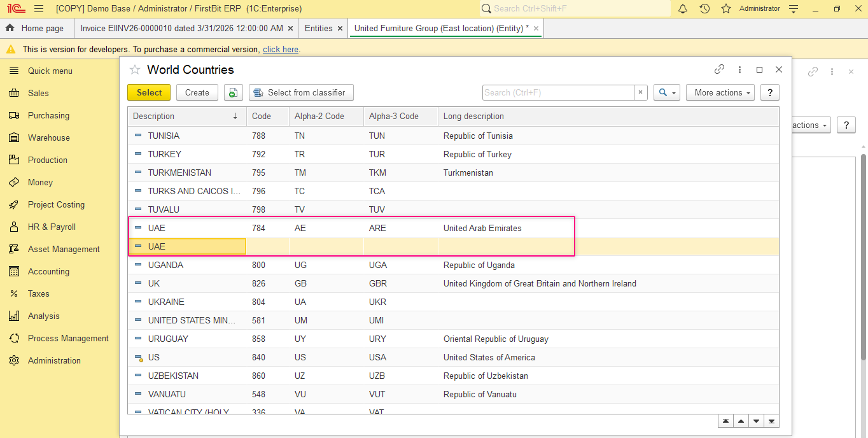Sort by the Code column header

pyautogui.click(x=268, y=117)
